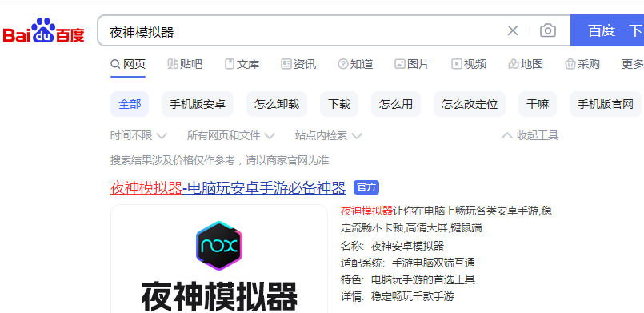Open the 知道 tab

click(355, 64)
